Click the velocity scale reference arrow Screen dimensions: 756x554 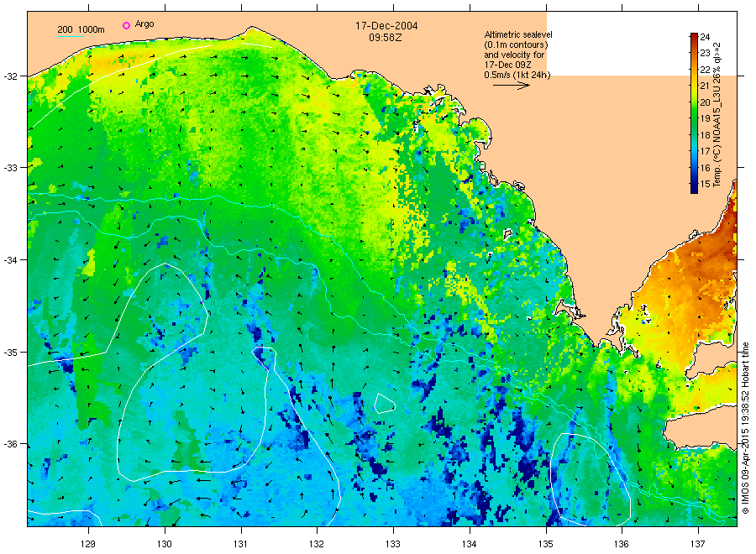[512, 86]
